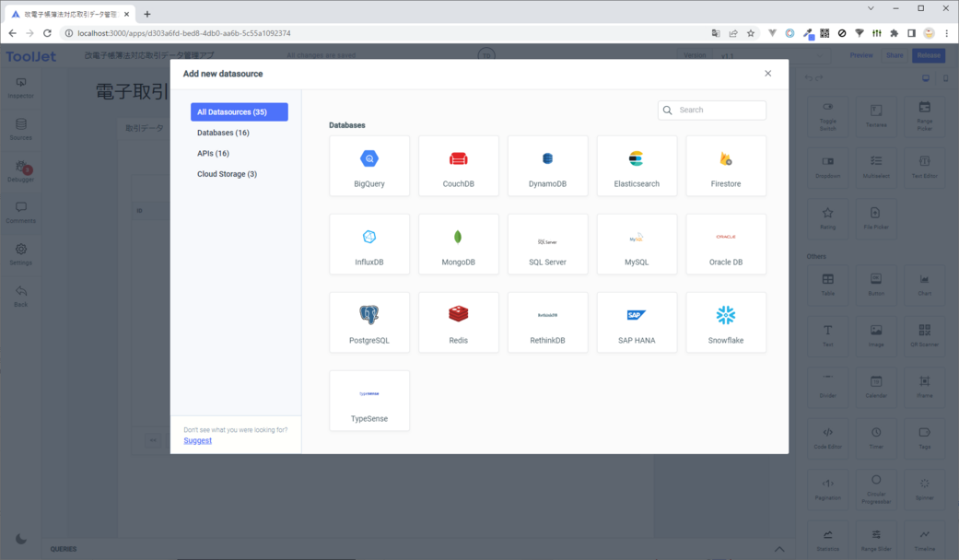
Task: Switch to the APIs (16) category
Action: click(240, 154)
